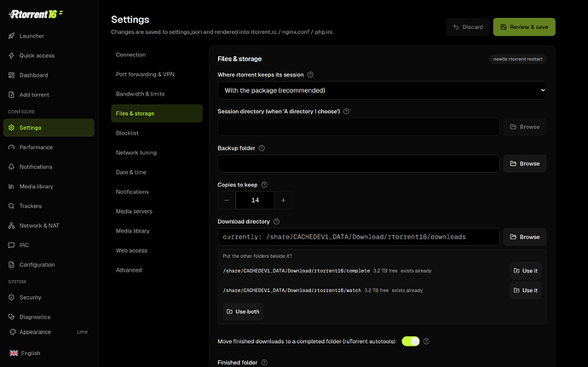Click the Settings gear icon in sidebar
Viewport: 588px width, 367px height.
coord(11,128)
